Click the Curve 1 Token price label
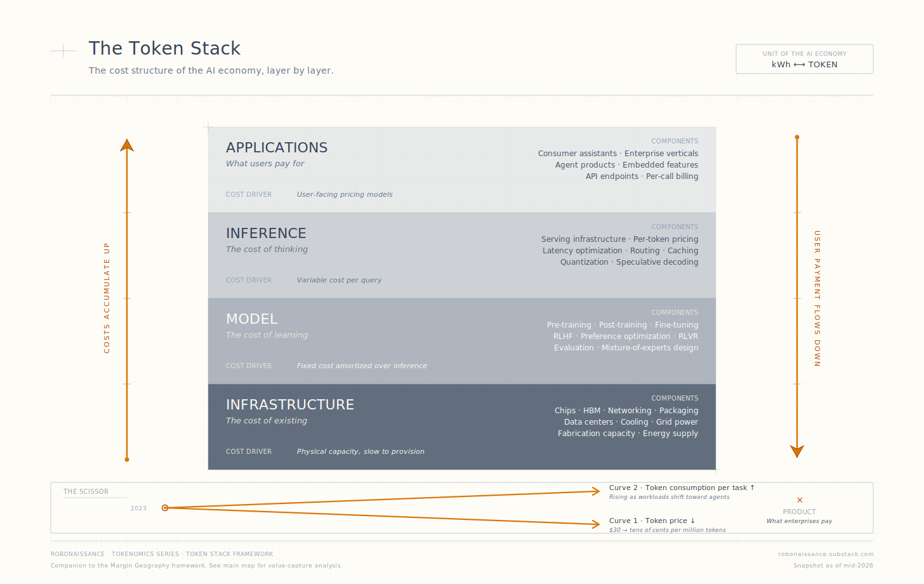Screen dimensions: 924x584 (652, 521)
